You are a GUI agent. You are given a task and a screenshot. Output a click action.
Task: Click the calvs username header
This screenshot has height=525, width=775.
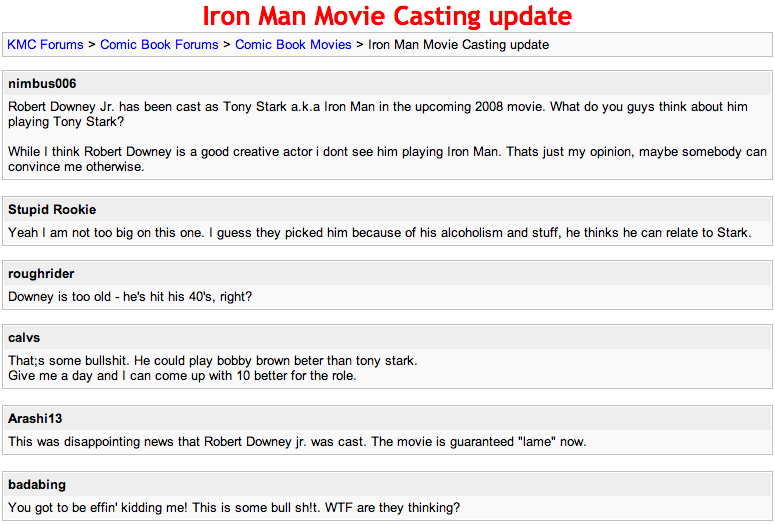(x=24, y=338)
